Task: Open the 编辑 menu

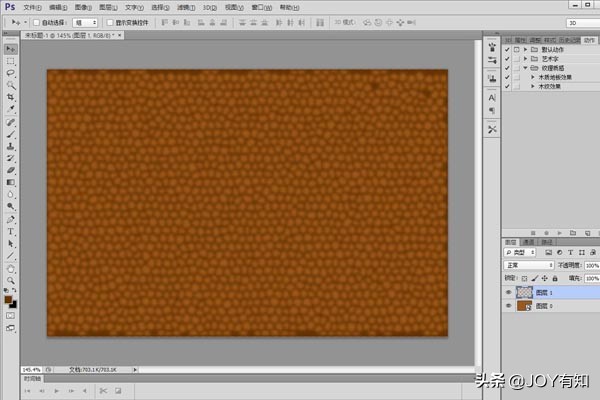Action: coord(58,7)
